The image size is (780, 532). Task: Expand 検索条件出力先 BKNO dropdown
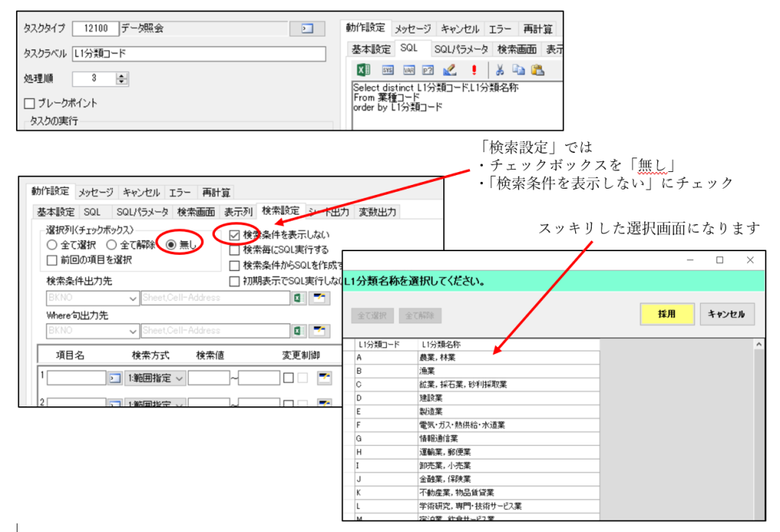tap(132, 298)
